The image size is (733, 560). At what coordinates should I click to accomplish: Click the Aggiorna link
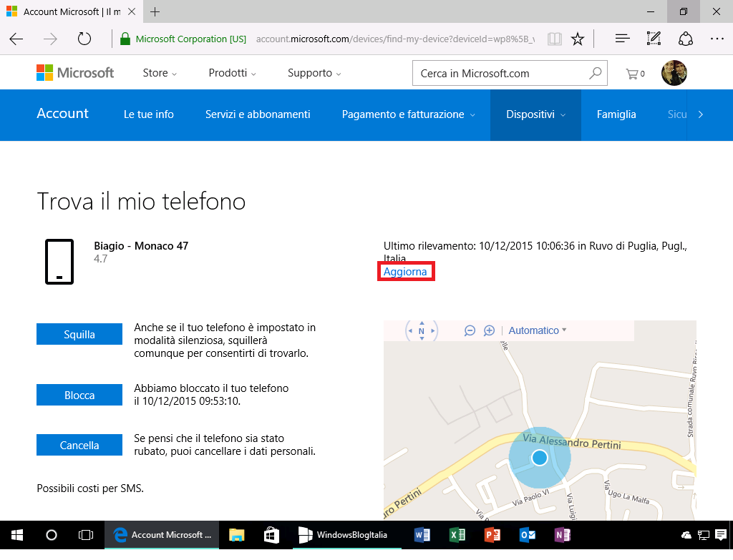tap(405, 272)
